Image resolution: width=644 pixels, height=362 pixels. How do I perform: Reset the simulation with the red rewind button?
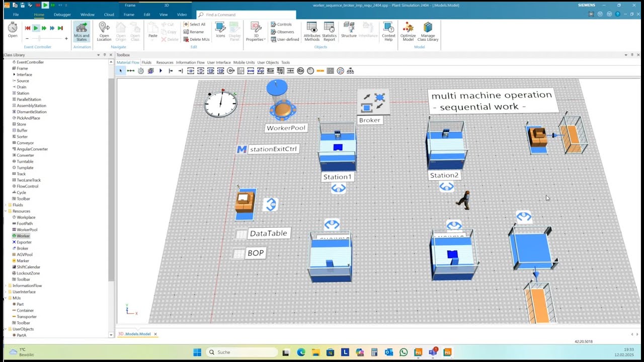[28, 28]
